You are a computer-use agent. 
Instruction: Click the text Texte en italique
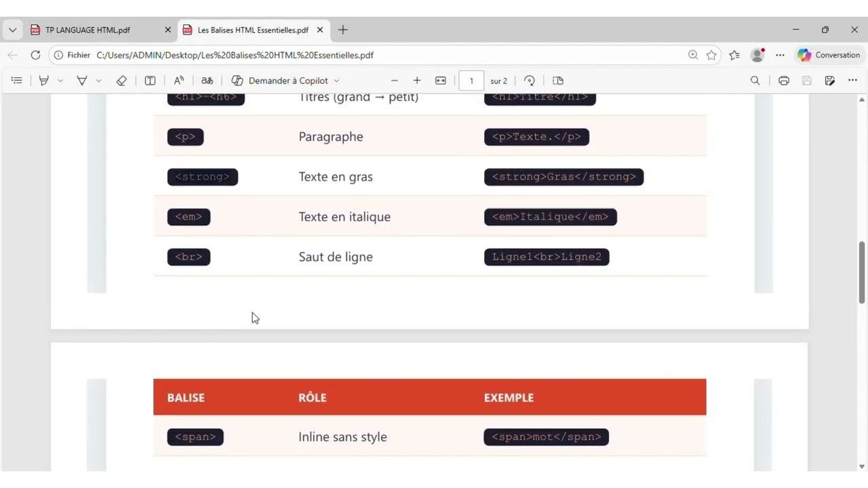click(x=344, y=217)
